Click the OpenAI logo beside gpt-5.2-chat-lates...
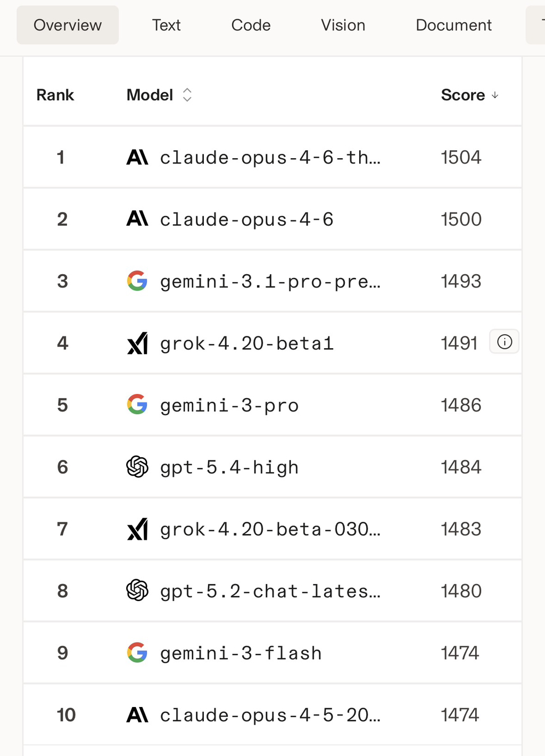Image resolution: width=545 pixels, height=756 pixels. (x=137, y=591)
